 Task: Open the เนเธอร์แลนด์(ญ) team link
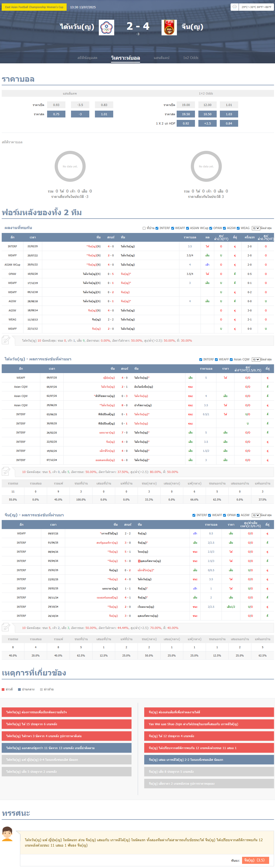pyautogui.click(x=107, y=598)
